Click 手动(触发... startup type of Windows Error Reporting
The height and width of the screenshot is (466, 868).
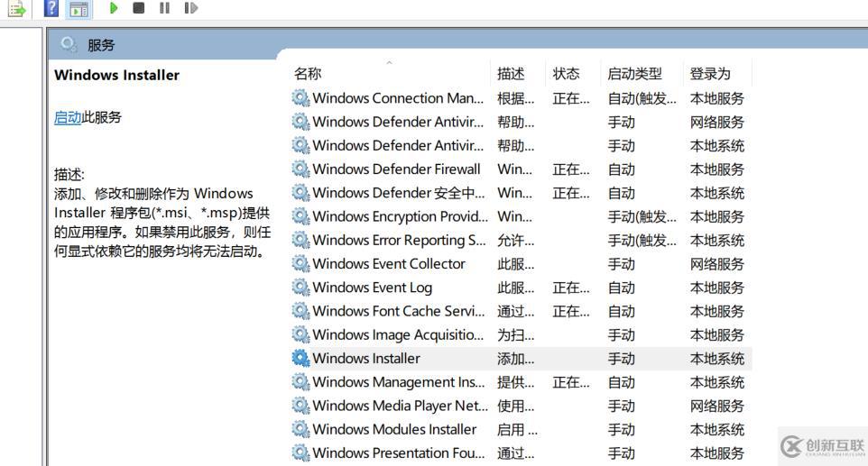point(642,241)
